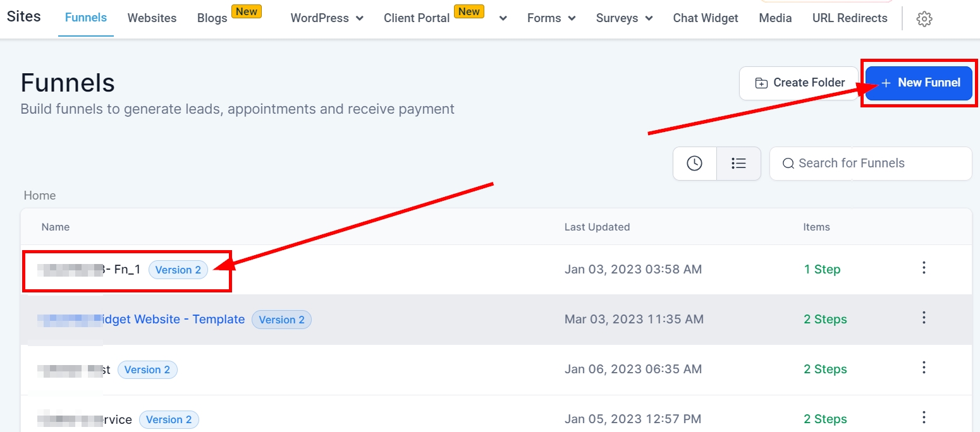Click the New Funnel button
The image size is (980, 432).
[x=919, y=83]
